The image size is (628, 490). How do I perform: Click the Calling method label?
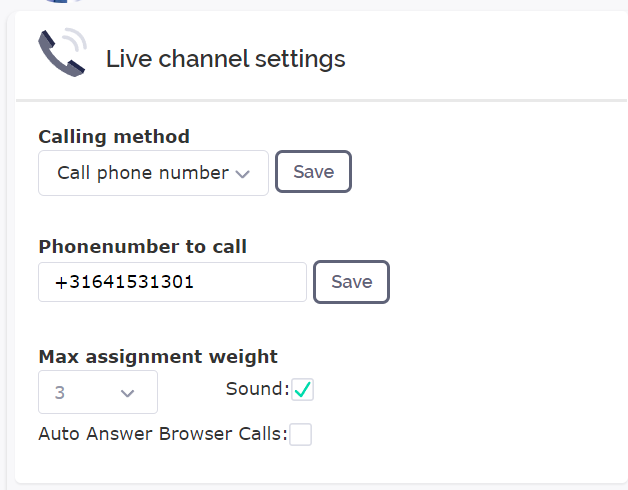tap(114, 137)
